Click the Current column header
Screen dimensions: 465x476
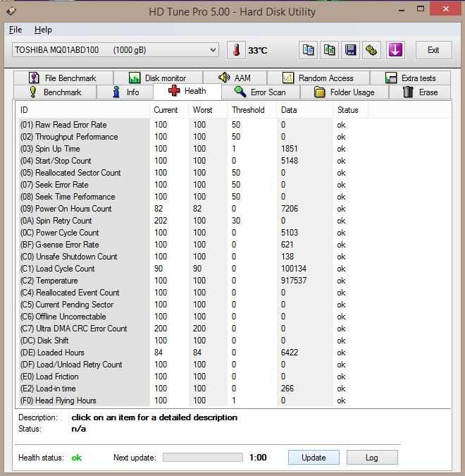point(170,110)
